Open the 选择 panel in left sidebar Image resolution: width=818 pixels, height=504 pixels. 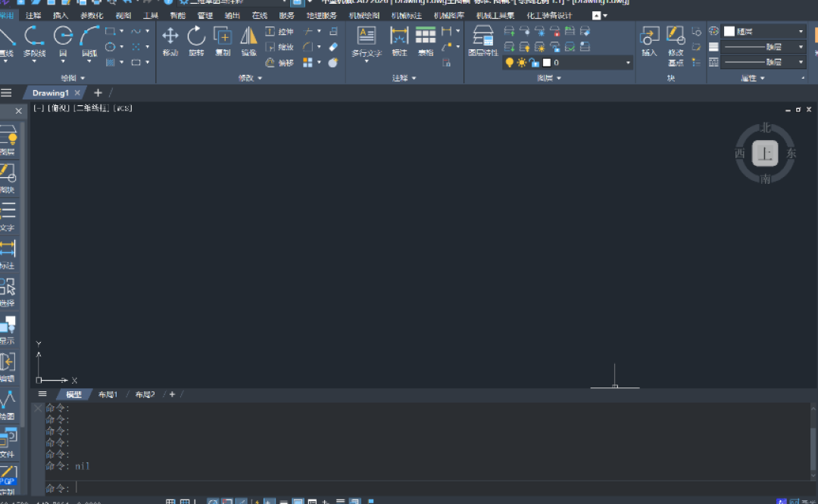(x=8, y=292)
